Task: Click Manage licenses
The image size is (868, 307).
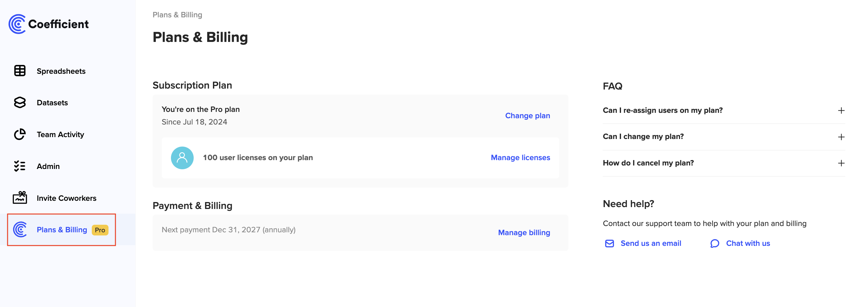Action: 521,157
